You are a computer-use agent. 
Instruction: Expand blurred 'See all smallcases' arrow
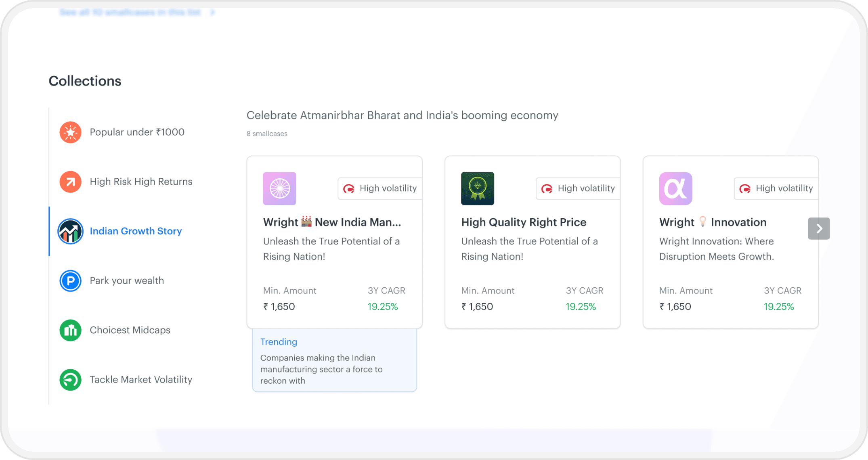pyautogui.click(x=212, y=13)
